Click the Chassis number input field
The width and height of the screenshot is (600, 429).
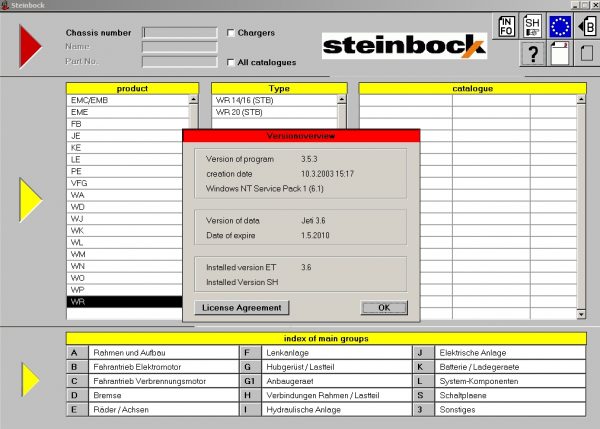click(179, 33)
